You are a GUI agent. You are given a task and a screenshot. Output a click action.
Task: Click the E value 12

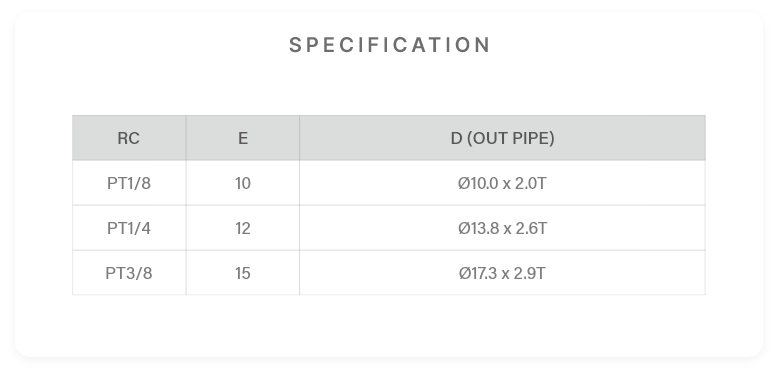click(x=243, y=229)
